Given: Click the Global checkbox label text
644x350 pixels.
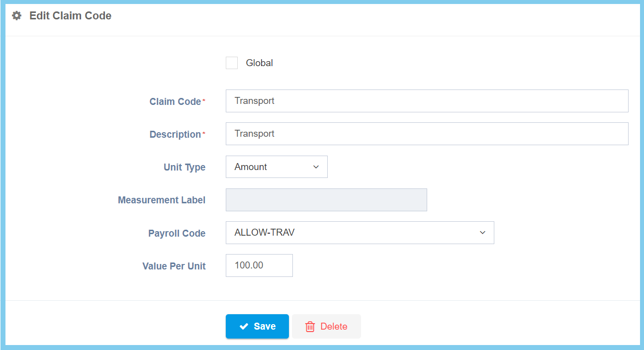Looking at the screenshot, I should coord(259,63).
